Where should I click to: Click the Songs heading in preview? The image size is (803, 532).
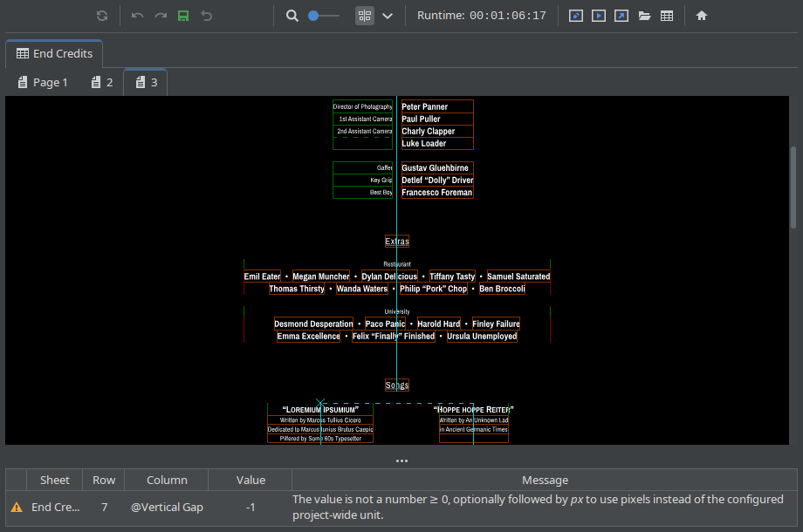tap(397, 385)
